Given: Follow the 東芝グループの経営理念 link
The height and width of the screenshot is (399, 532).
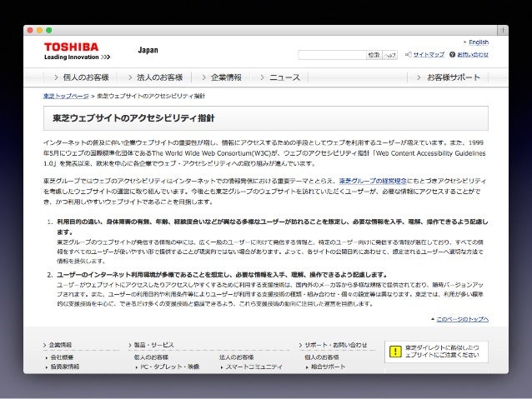Looking at the screenshot, I should (x=373, y=181).
